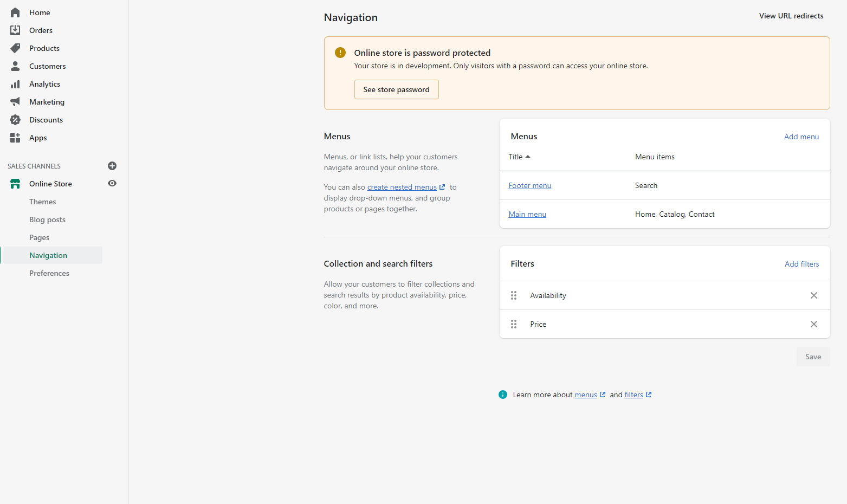The image size is (847, 504).
Task: Open the Themes section
Action: [x=42, y=201]
